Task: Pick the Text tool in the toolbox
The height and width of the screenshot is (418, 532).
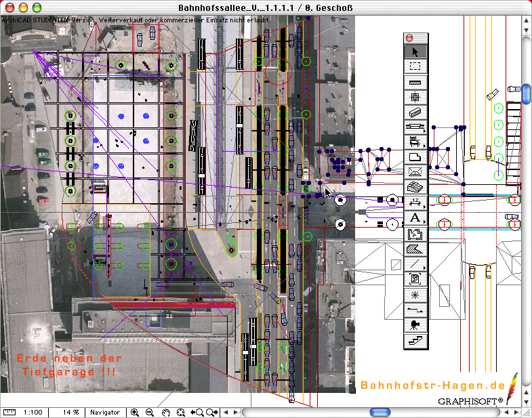Action: click(415, 217)
